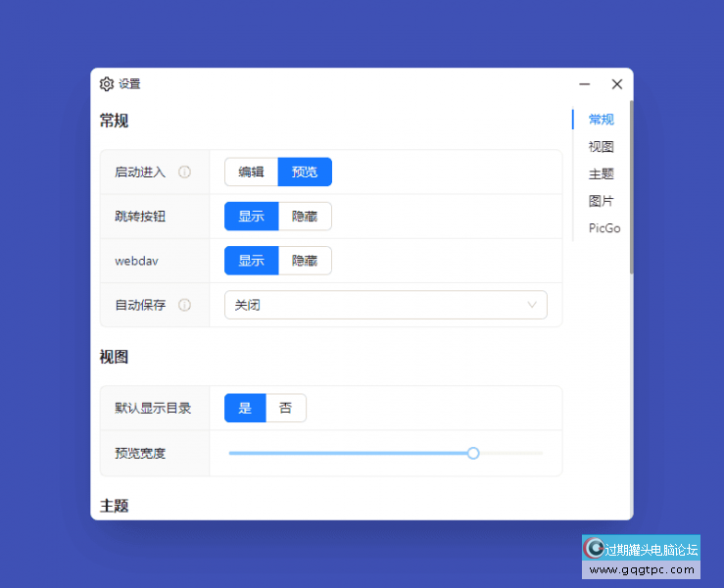
Task: Click the 预览宽度 slider handle
Action: coord(473,453)
